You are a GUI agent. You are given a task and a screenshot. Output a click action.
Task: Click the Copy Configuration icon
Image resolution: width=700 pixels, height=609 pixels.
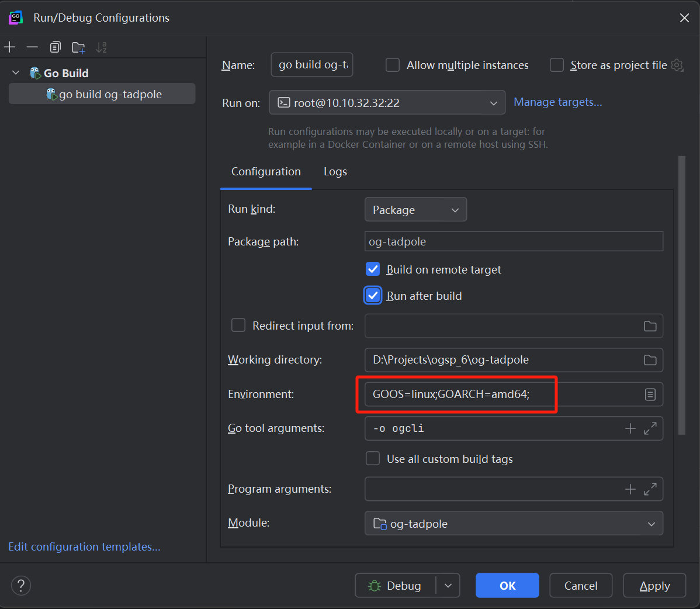(x=56, y=47)
